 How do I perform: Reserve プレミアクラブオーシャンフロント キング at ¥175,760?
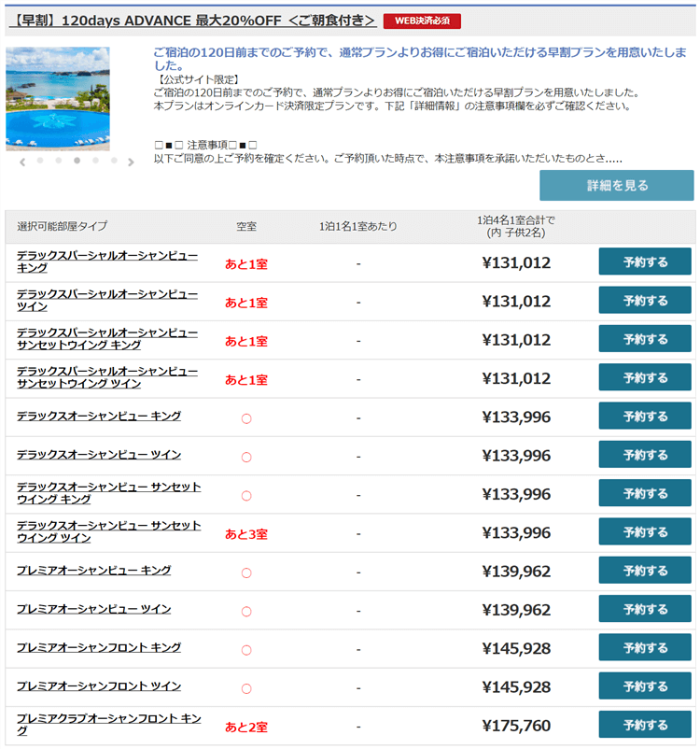click(645, 725)
